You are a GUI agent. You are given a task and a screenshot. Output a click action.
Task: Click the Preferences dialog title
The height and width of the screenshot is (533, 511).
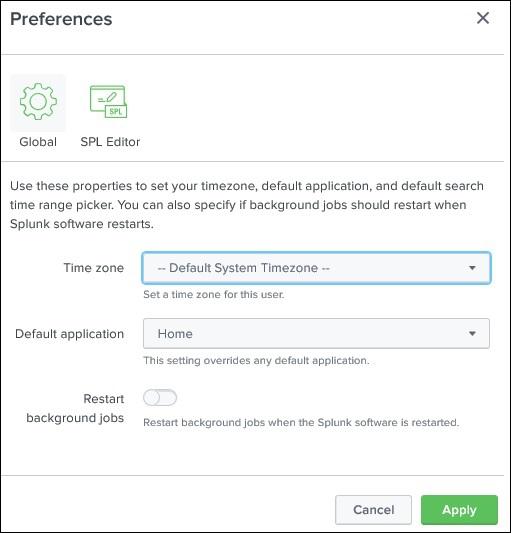(x=61, y=19)
